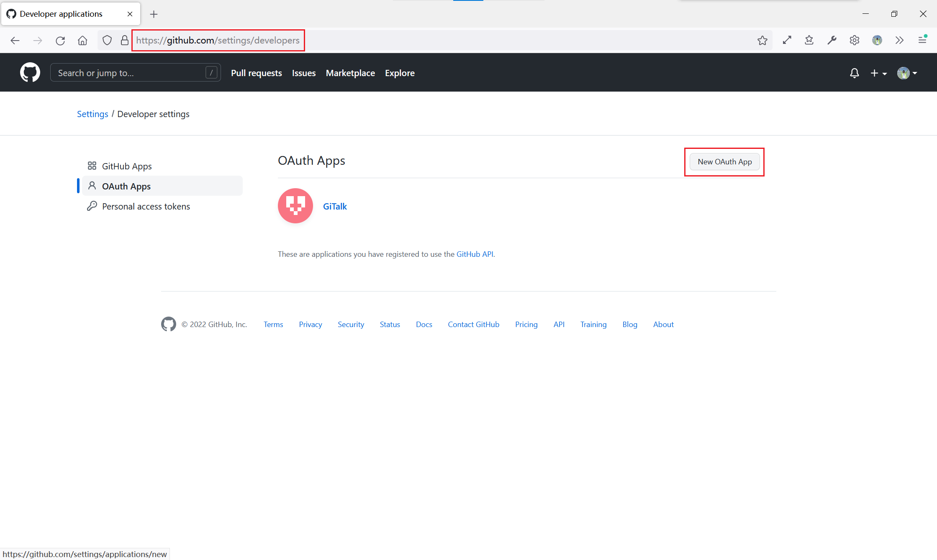Expand the more tools overflow chevrons
Viewport: 937px width, 560px height.
pos(899,41)
